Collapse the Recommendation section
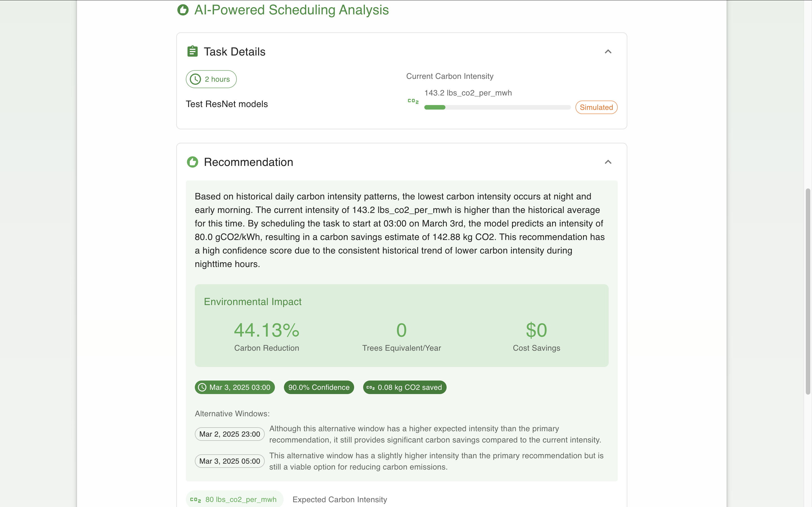Viewport: 812px width, 507px height. coord(608,162)
